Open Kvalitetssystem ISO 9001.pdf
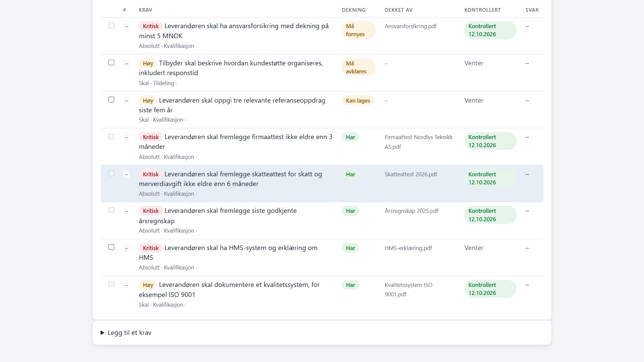This screenshot has width=644, height=362. [409, 290]
